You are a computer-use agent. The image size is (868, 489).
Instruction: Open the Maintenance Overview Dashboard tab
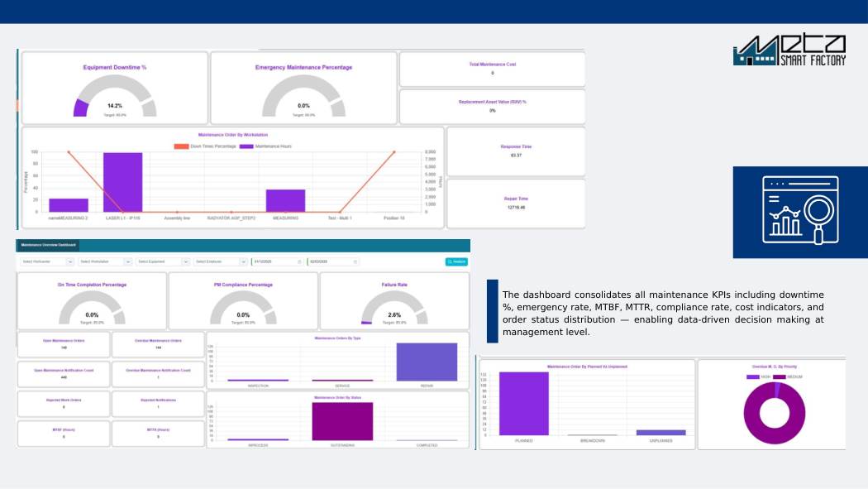48,245
